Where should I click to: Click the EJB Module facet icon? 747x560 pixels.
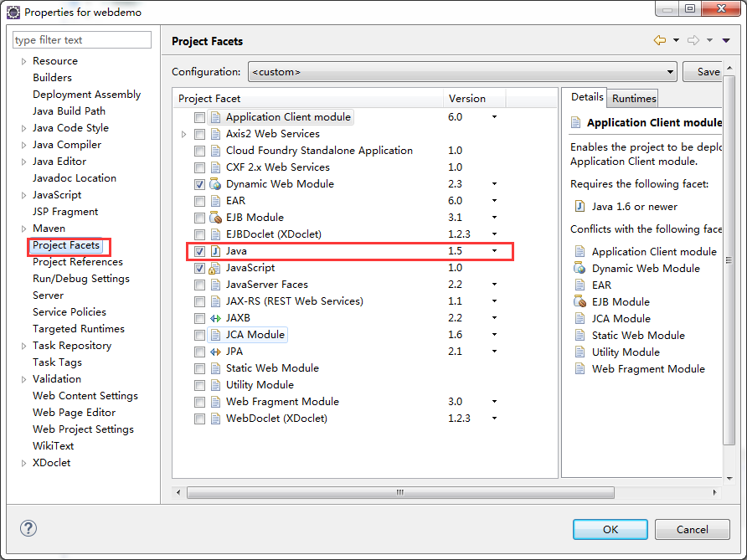tap(215, 218)
